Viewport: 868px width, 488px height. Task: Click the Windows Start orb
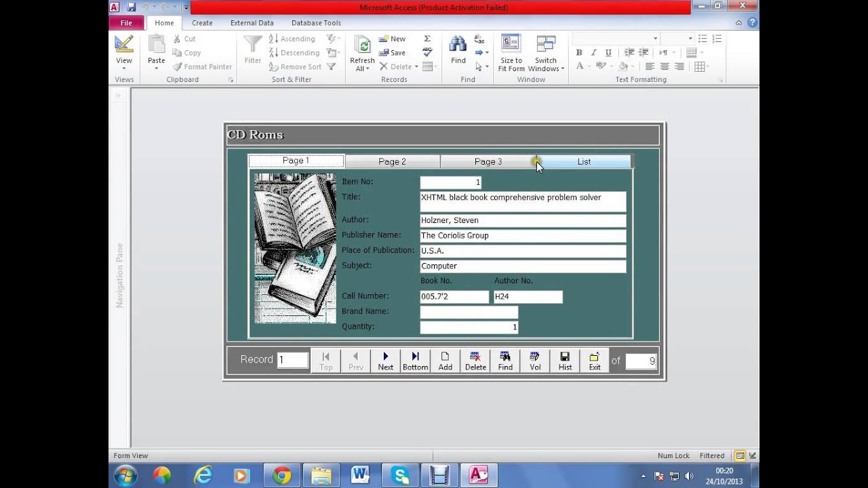[x=125, y=476]
